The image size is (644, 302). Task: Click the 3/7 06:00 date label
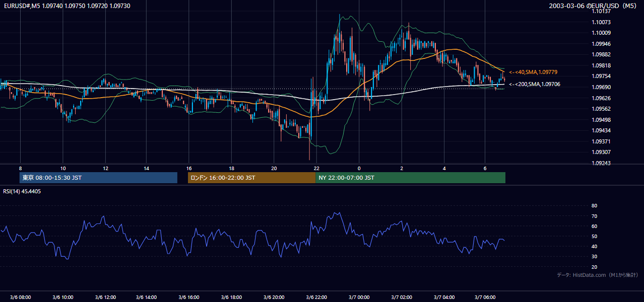(x=486, y=297)
